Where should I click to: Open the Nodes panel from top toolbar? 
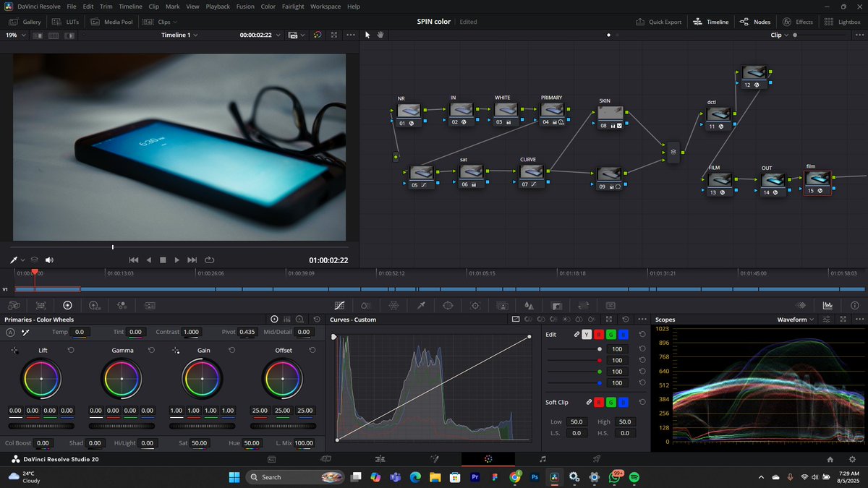coord(755,22)
